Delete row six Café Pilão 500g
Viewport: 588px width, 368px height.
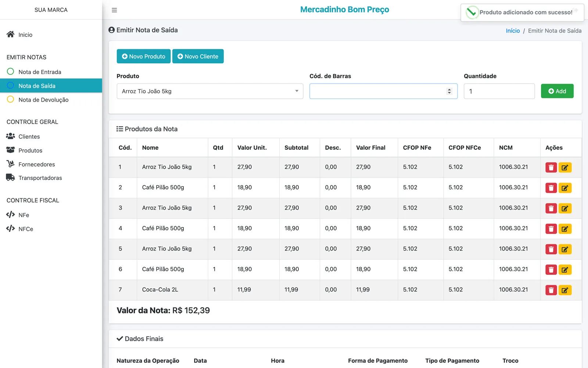click(551, 270)
